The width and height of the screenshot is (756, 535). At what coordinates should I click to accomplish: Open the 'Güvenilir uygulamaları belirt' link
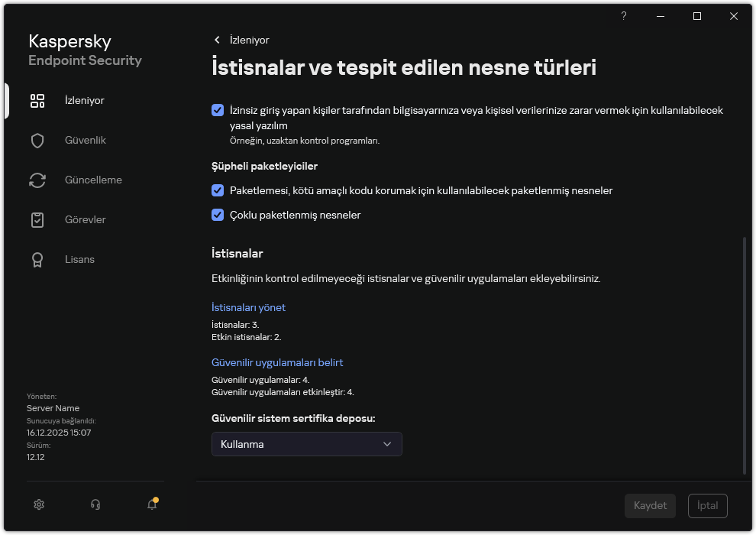[x=283, y=362]
